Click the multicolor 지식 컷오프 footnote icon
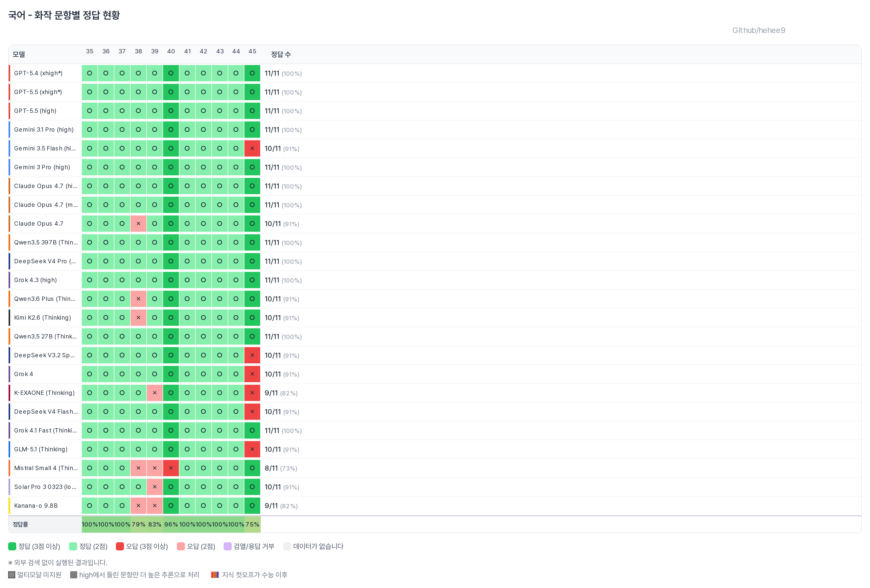 [x=215, y=575]
